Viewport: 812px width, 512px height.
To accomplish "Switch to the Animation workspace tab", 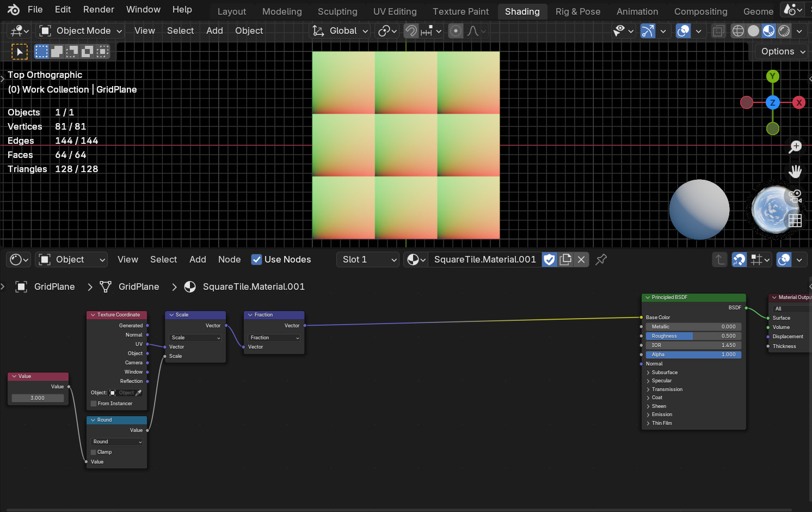I will pyautogui.click(x=637, y=11).
